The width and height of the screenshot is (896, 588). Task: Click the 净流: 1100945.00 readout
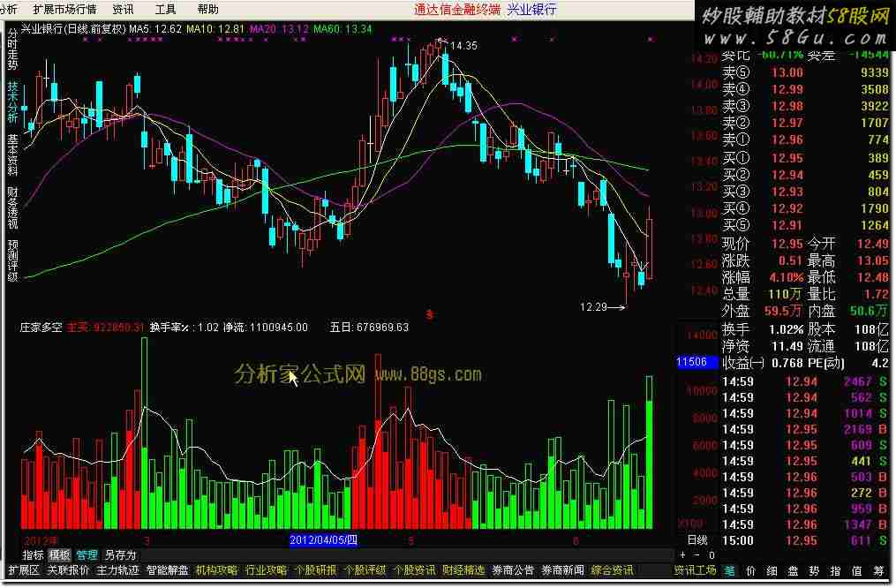click(x=265, y=328)
